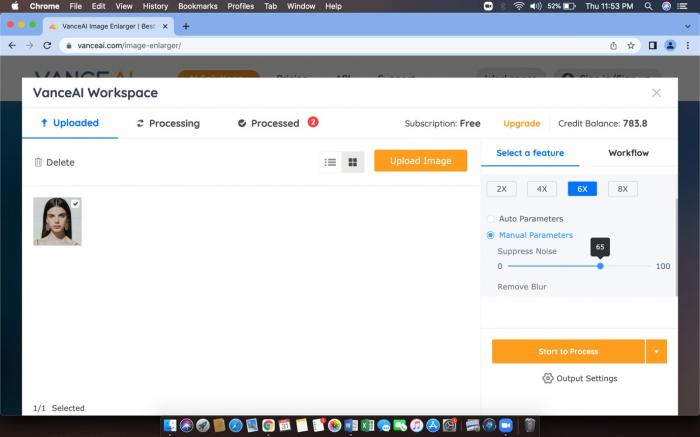This screenshot has height=437, width=700.
Task: Reload the page
Action: pos(47,46)
